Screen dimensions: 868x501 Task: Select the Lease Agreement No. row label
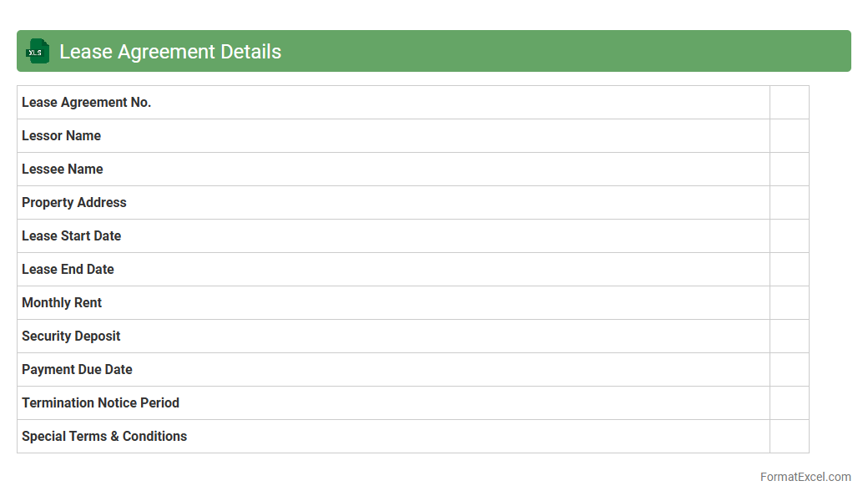86,102
